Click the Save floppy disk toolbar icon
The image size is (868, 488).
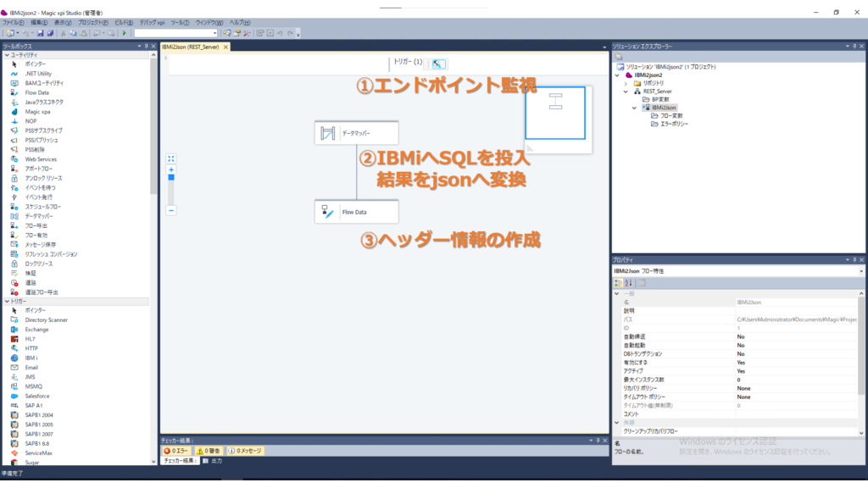[x=41, y=33]
